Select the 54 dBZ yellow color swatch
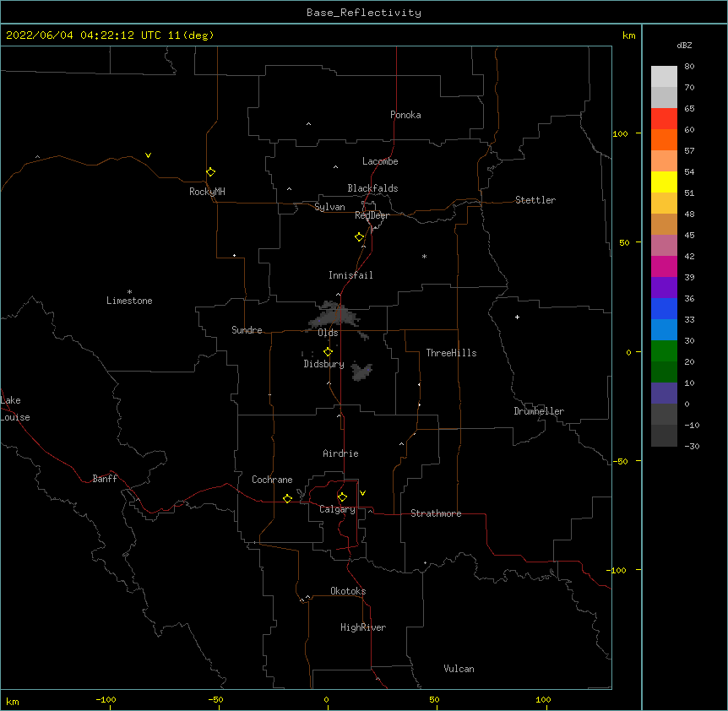Image resolution: width=728 pixels, height=711 pixels. coord(664,182)
